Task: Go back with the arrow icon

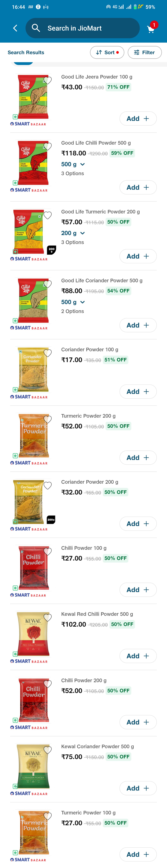Action: click(x=15, y=28)
